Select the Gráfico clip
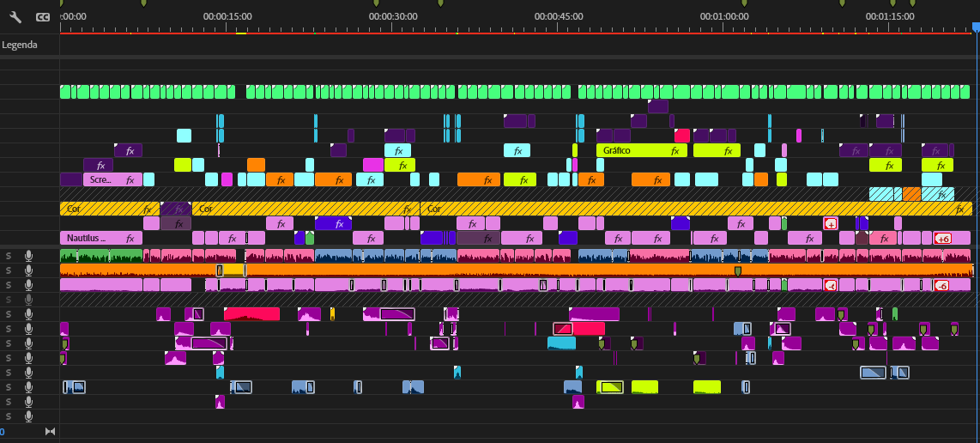Screen dimensions: 980x443 [642, 150]
